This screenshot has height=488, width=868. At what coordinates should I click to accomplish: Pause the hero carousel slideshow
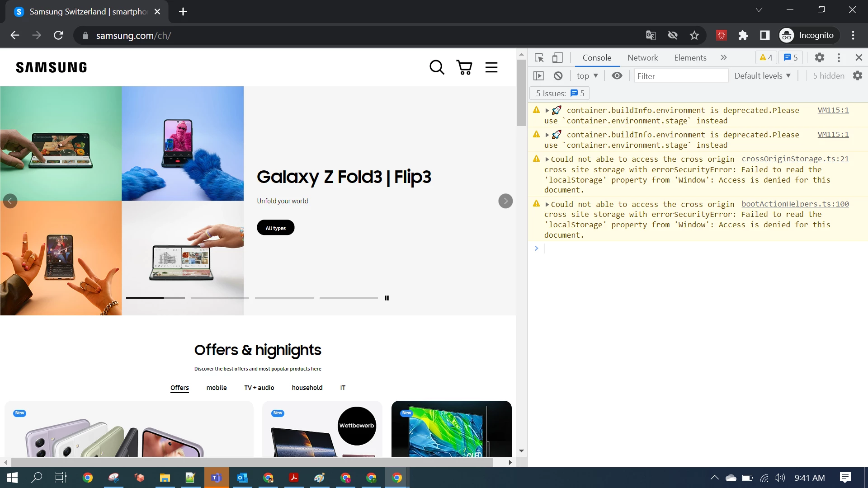(x=387, y=298)
